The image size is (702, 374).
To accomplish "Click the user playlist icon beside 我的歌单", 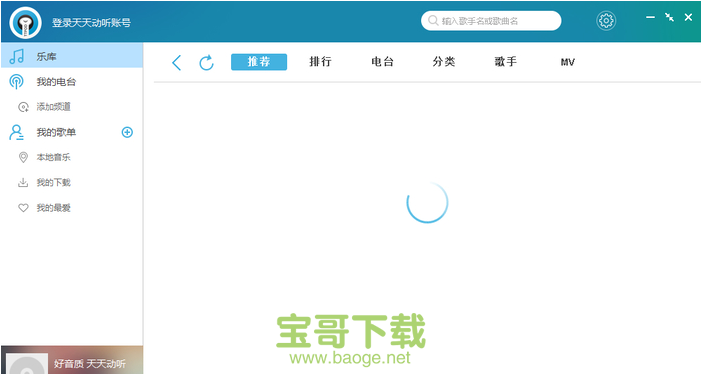I will [x=17, y=133].
